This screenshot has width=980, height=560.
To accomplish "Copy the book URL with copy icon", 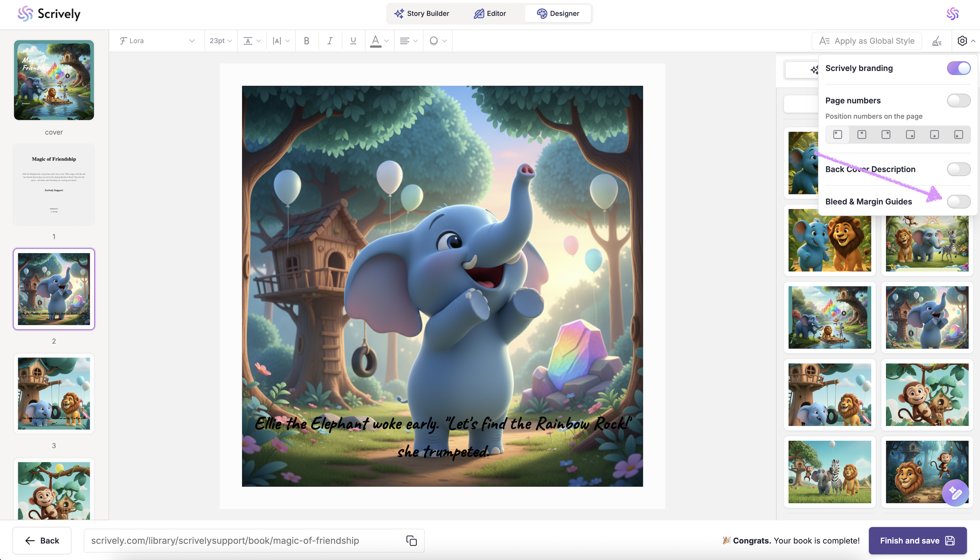I will coord(411,540).
